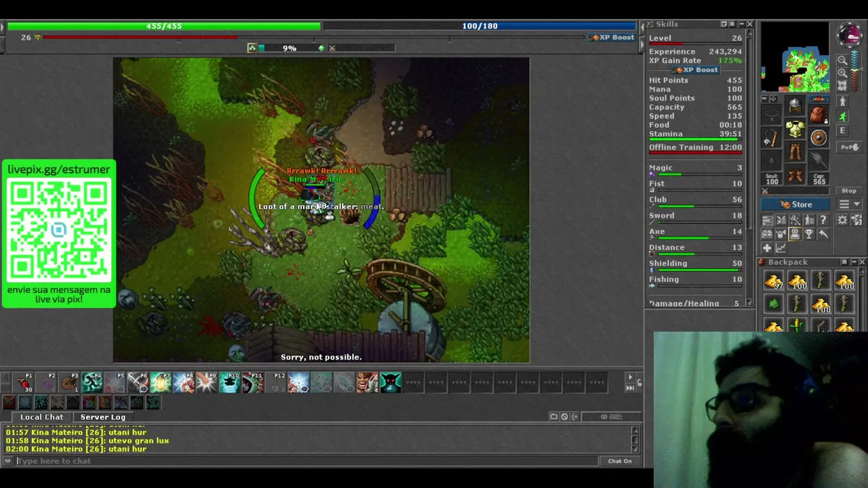Viewport: 868px width, 488px height.
Task: Toggle the PvP mode button
Action: [x=849, y=146]
